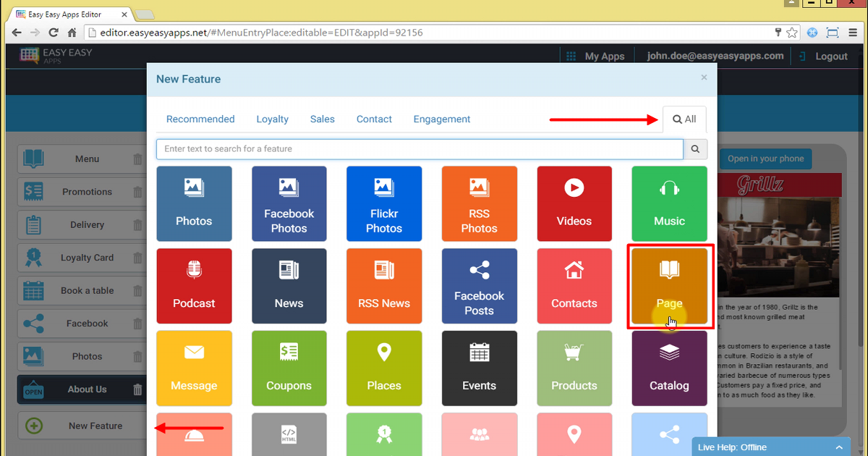Screen dimensions: 868x456
Task: Select the Coupons feature tile
Action: click(x=289, y=368)
